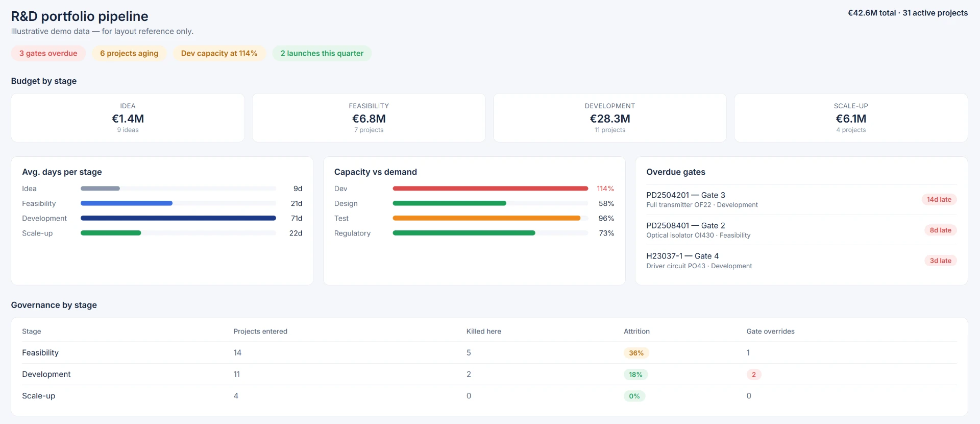This screenshot has height=424, width=980.
Task: Open the Idea budget card showing €1.4M
Action: (128, 117)
